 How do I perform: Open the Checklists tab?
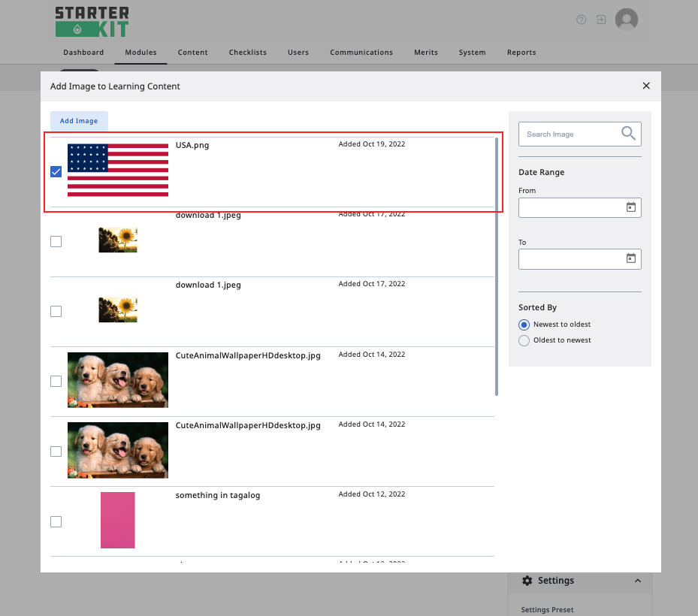pyautogui.click(x=247, y=52)
